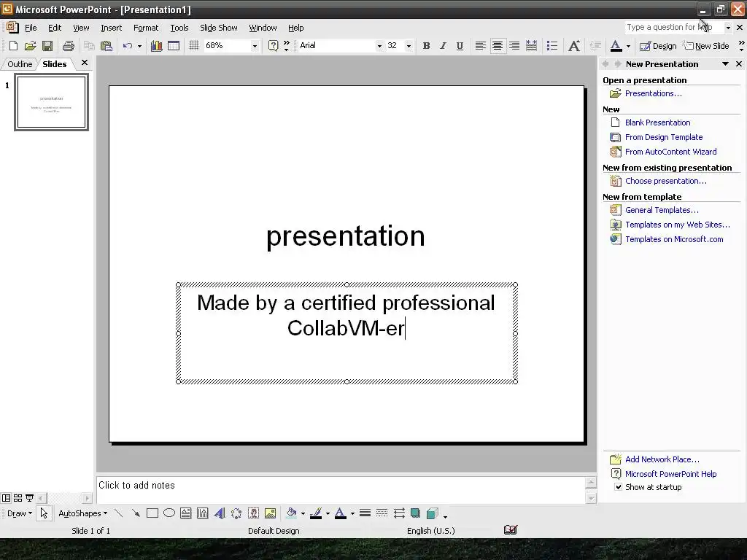Align text right
This screenshot has height=560, width=747.
tap(514, 46)
